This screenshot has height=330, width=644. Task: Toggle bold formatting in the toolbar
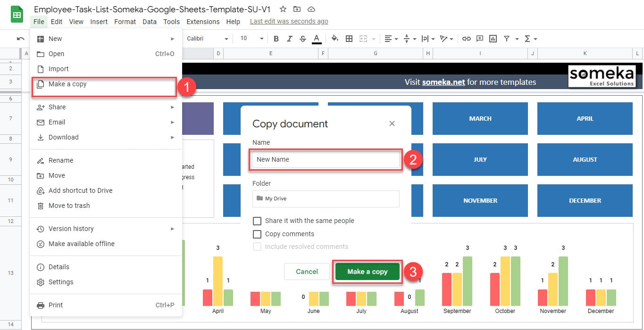[276, 39]
